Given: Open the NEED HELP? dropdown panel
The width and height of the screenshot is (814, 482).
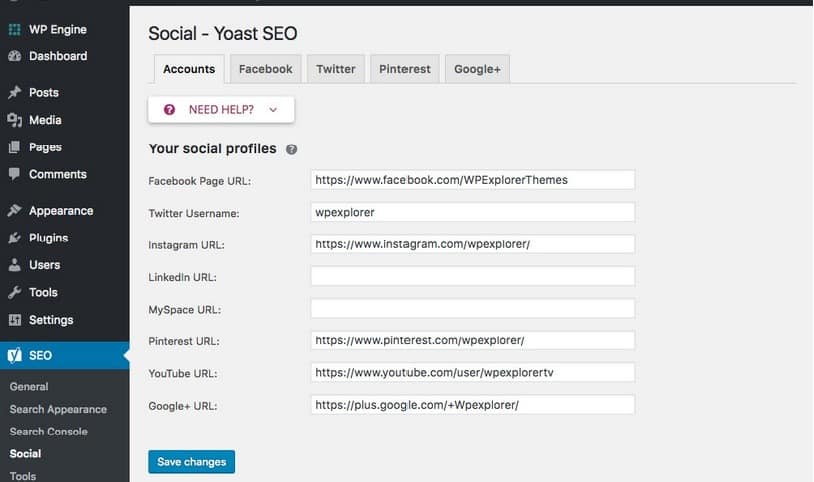Looking at the screenshot, I should [221, 110].
